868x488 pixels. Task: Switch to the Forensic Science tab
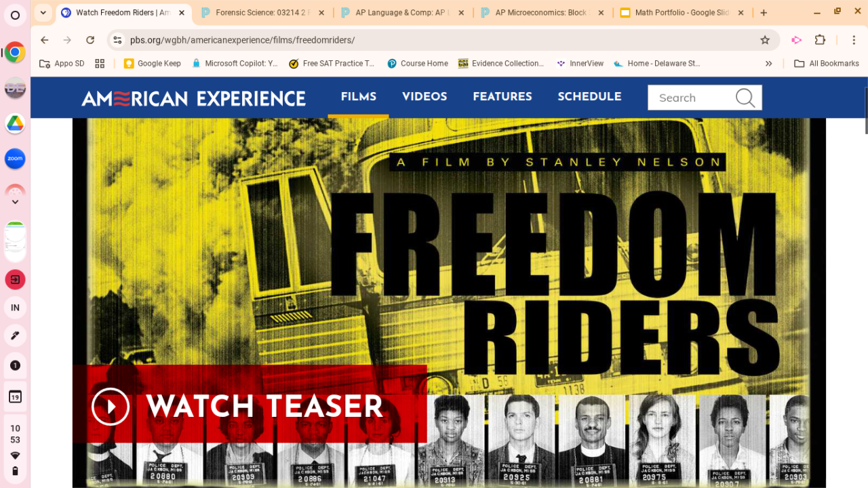[x=263, y=12]
